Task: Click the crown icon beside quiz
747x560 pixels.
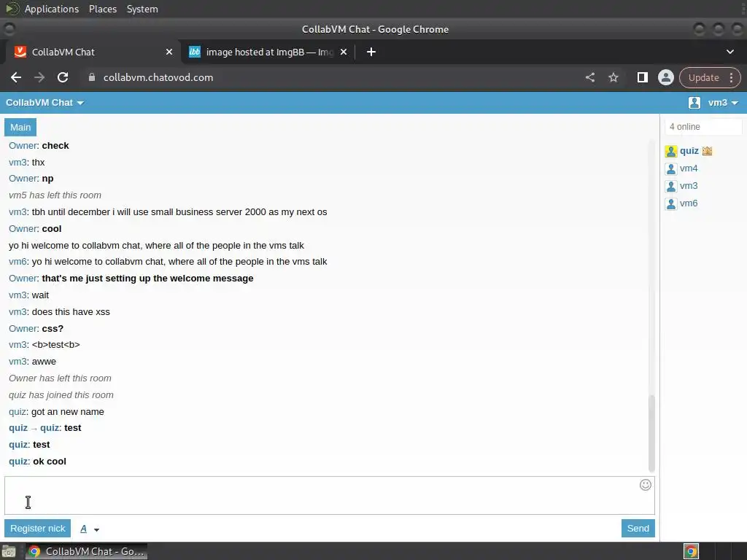Action: click(707, 151)
